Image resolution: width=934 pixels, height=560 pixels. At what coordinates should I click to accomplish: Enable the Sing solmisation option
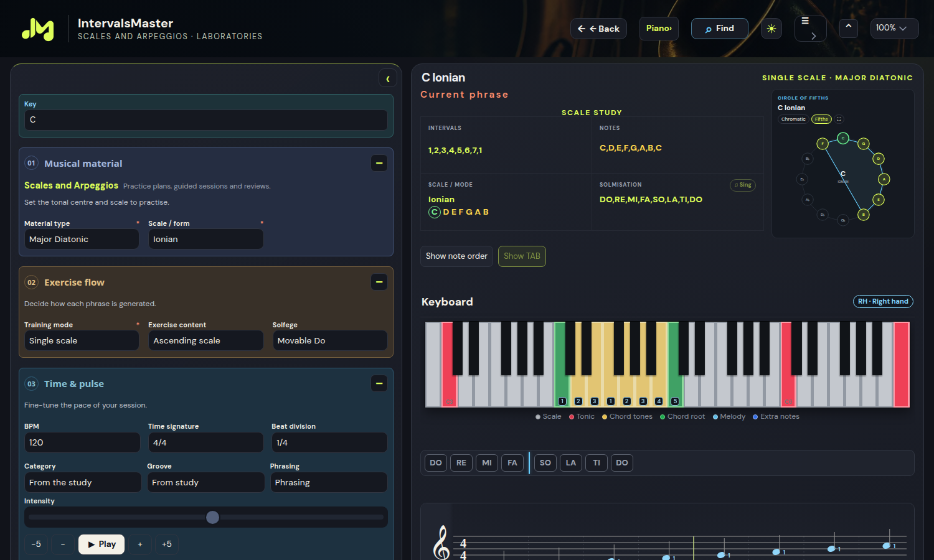[743, 185]
